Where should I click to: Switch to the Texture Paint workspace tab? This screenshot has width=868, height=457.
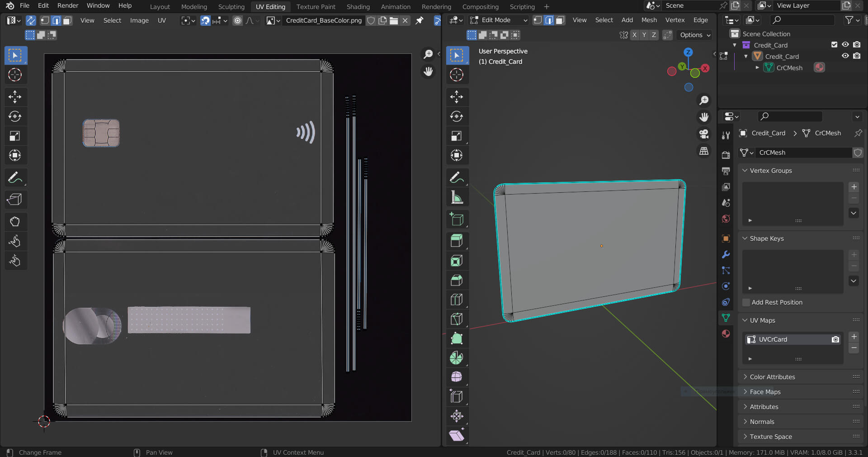[316, 7]
